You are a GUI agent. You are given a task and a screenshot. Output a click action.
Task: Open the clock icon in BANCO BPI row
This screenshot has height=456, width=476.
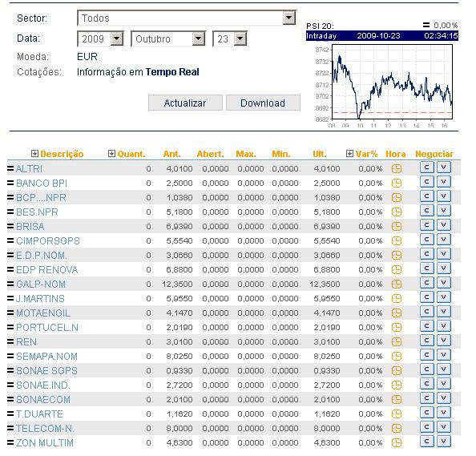(397, 183)
